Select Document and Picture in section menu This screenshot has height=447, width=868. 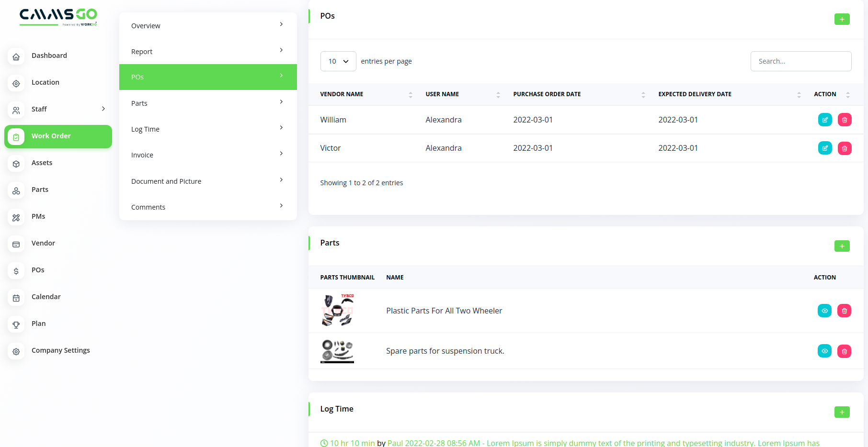(207, 181)
